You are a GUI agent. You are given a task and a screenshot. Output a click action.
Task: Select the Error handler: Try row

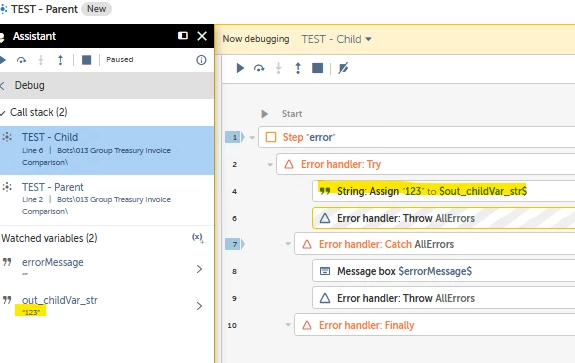pos(425,164)
